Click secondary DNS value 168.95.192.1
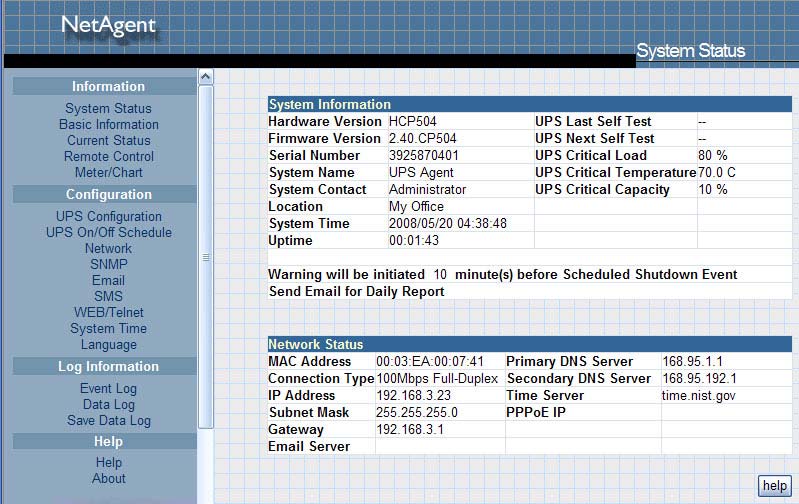This screenshot has width=799, height=504. (x=699, y=379)
